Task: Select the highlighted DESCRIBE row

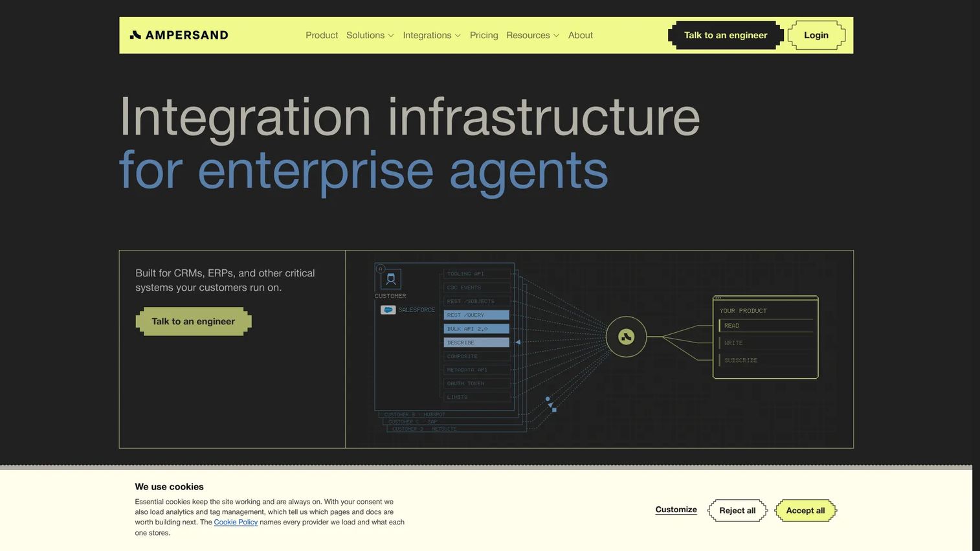Action: pos(476,342)
